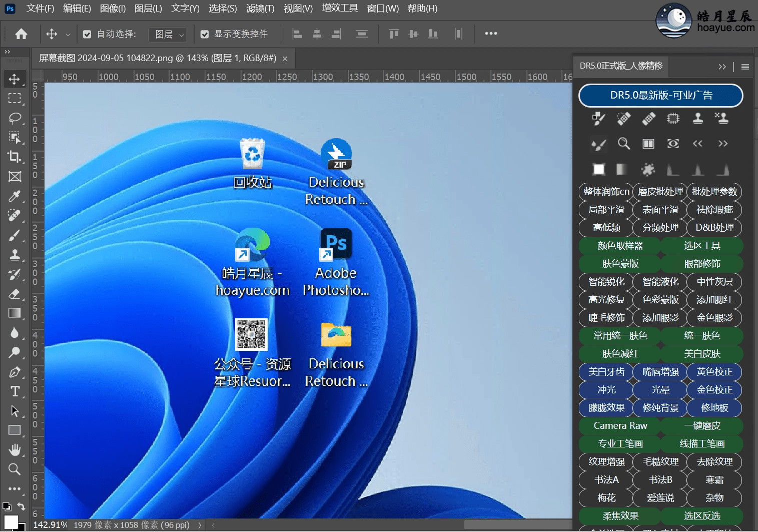Select the Zoom tool in toolbox
The height and width of the screenshot is (532, 758).
(x=15, y=469)
